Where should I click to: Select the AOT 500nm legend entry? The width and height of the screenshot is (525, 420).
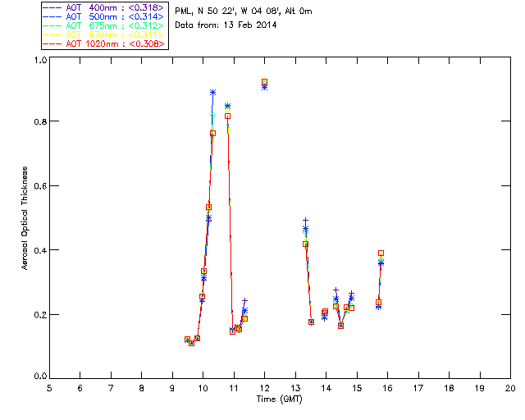104,16
